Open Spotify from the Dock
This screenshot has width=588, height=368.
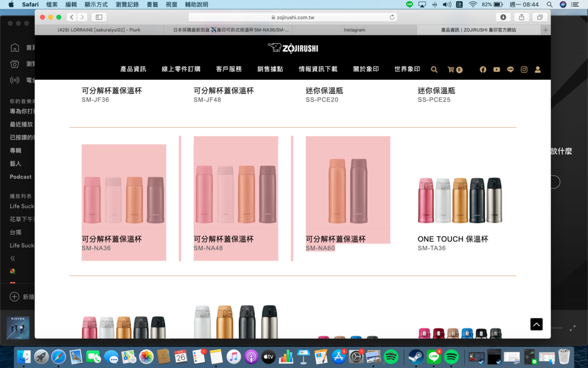pos(451,356)
